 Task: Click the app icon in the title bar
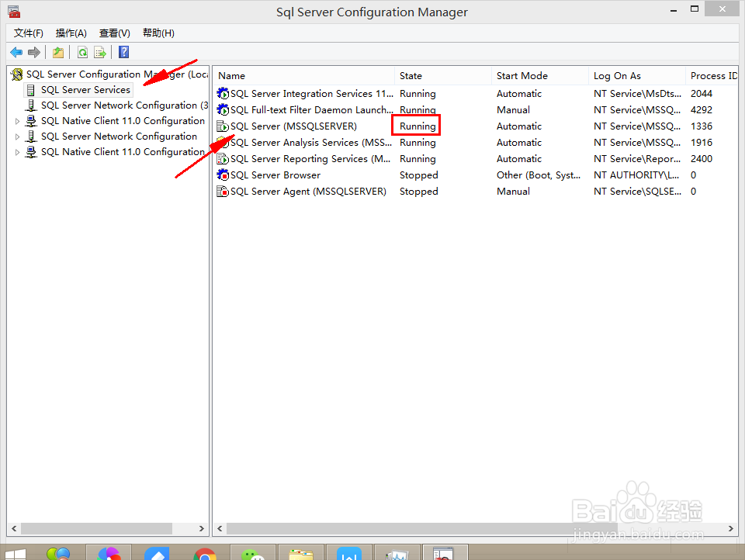pyautogui.click(x=14, y=12)
